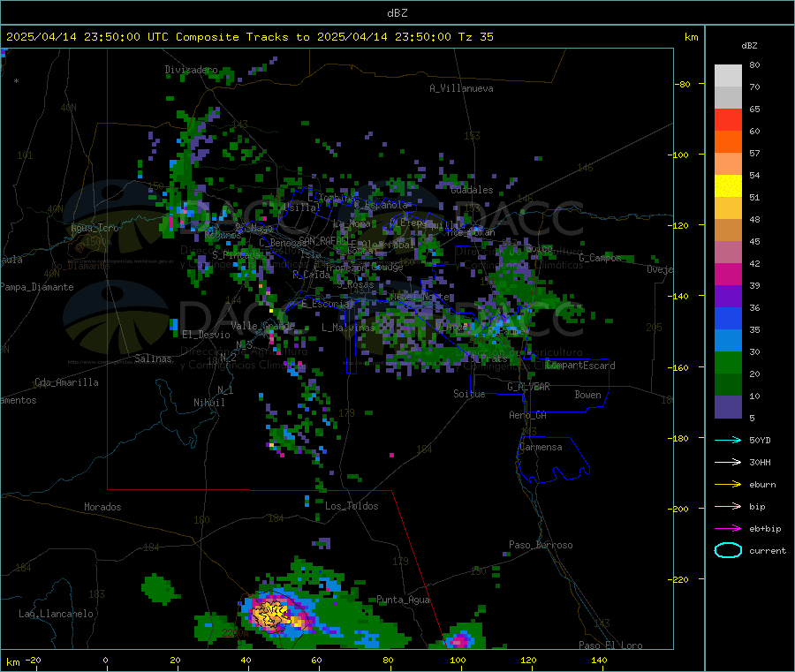
Task: Click the small magenta cell at bottom edge
Action: coord(459,640)
